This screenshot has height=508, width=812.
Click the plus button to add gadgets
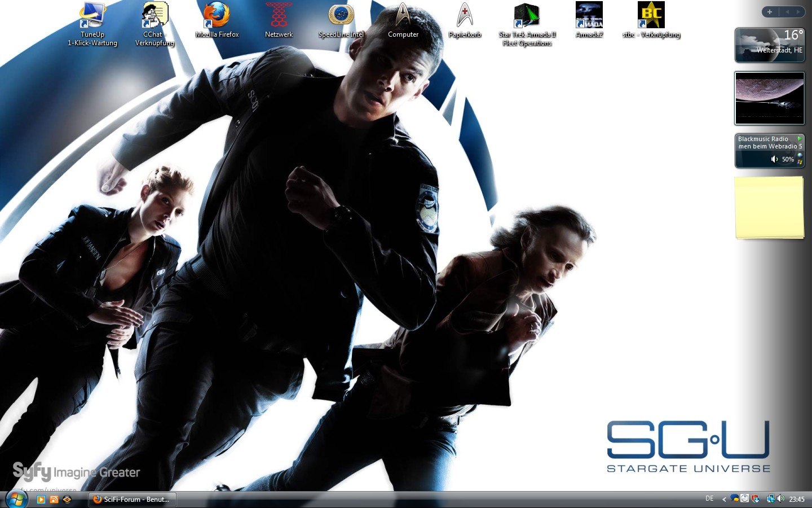click(769, 12)
